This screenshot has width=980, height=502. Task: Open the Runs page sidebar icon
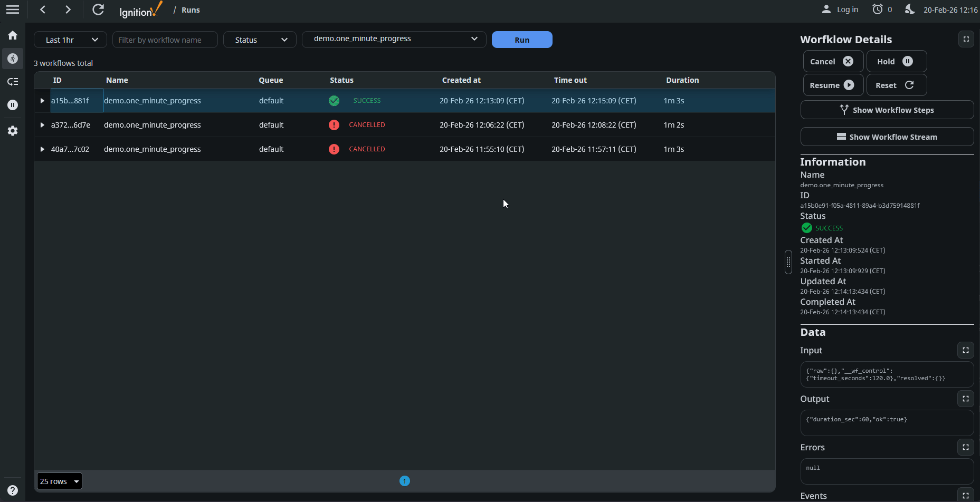tap(13, 59)
